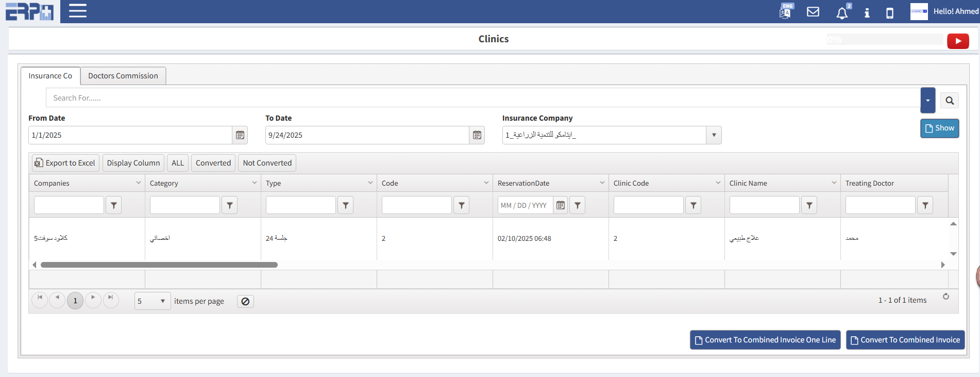Show only Not Converted records
Viewport: 980px width, 377px height.
pyautogui.click(x=267, y=163)
